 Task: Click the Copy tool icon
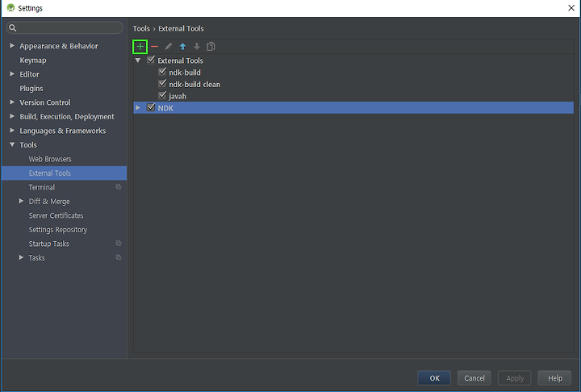(x=211, y=46)
